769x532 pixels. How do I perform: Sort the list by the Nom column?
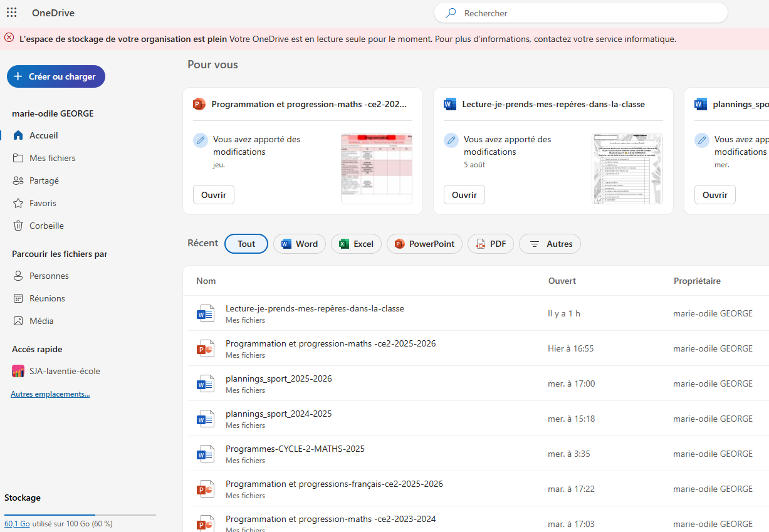click(x=206, y=281)
